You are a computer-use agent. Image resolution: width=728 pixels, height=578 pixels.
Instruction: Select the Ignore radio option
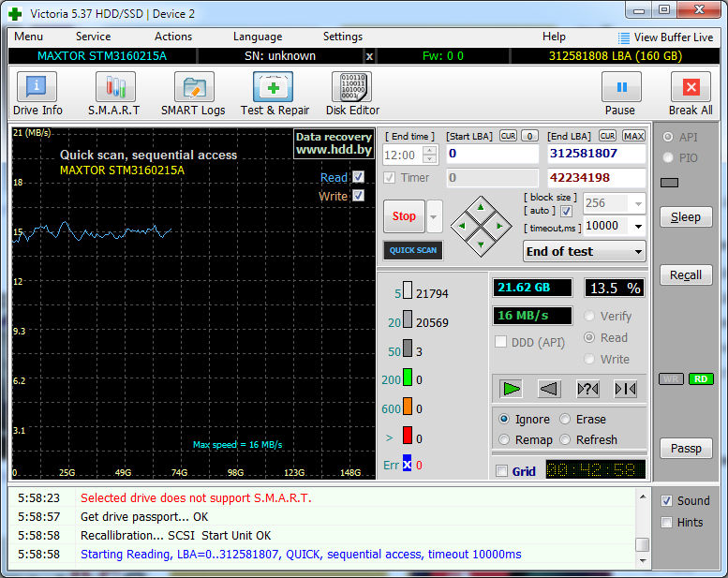[x=504, y=420]
